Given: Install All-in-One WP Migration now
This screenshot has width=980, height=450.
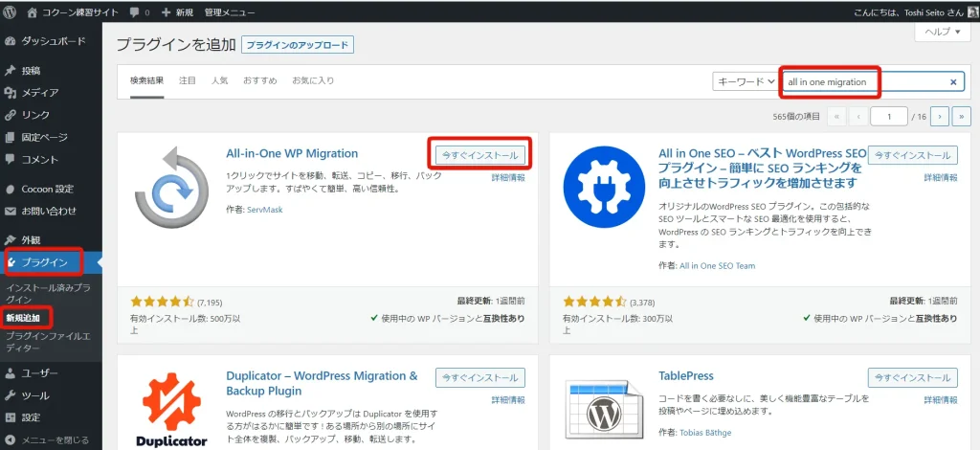Looking at the screenshot, I should pyautogui.click(x=480, y=154).
